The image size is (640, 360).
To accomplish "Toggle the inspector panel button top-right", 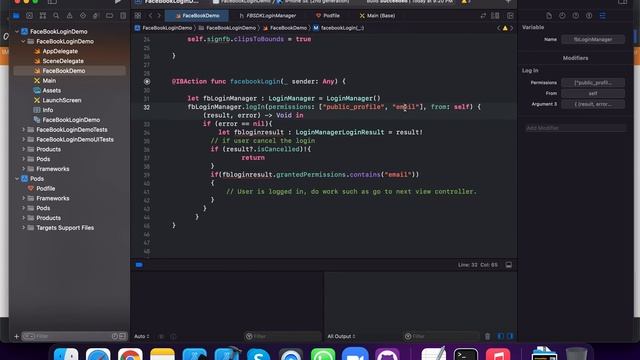I will (622, 2).
